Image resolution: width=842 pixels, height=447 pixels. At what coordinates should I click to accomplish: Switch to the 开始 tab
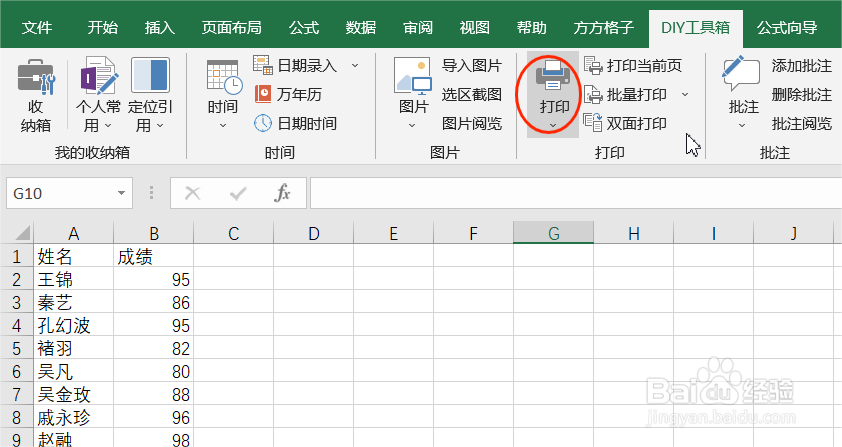(x=103, y=27)
